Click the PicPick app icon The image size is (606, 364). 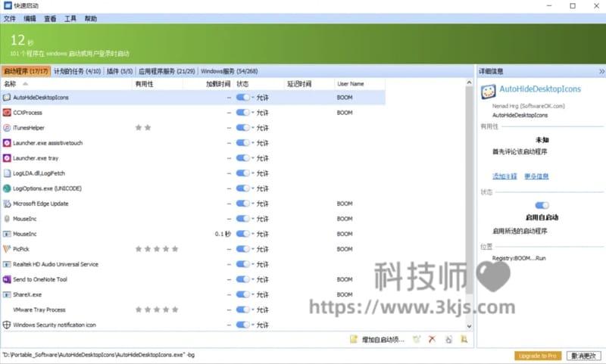click(x=7, y=249)
